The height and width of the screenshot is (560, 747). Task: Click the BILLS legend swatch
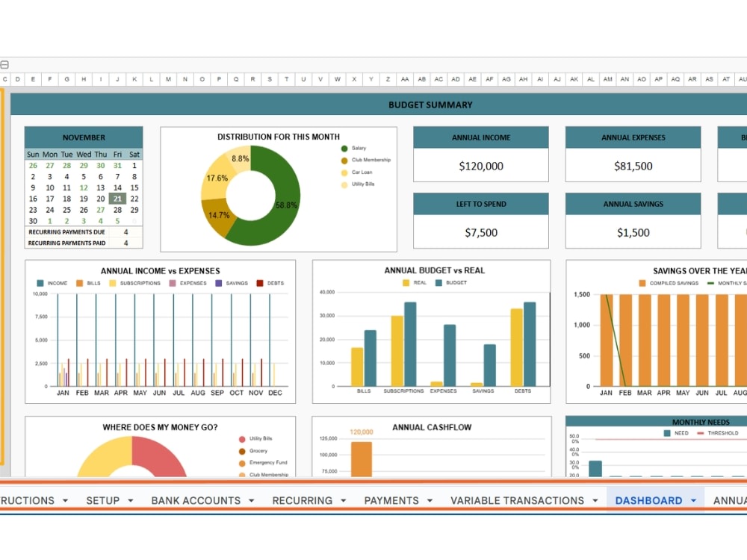coord(80,283)
